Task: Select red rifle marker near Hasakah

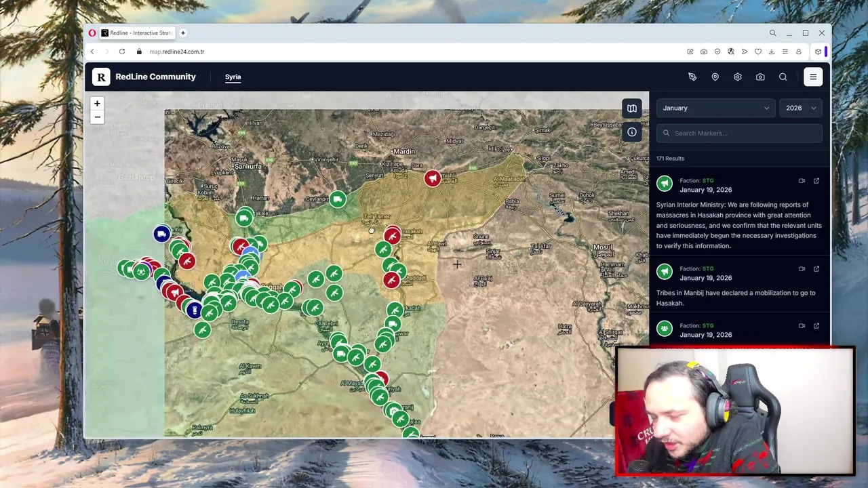Action: pos(392,236)
